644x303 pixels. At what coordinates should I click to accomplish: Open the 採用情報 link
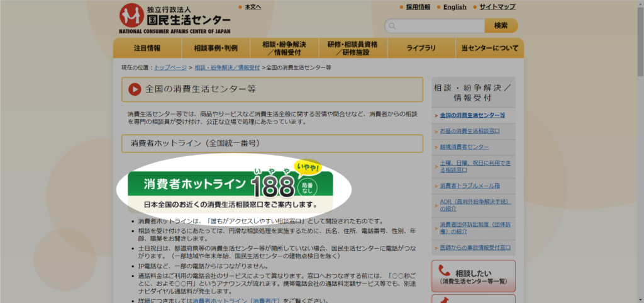[418, 7]
